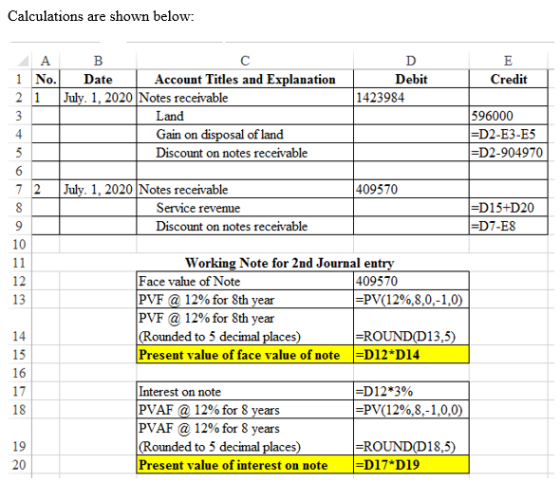Select formula =PV(12%,8,0,-1,0)
This screenshot has width=560, height=482.
click(411, 299)
